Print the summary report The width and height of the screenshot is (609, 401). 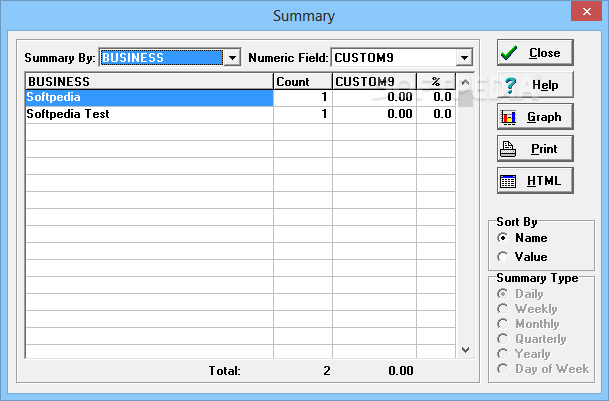[x=535, y=148]
